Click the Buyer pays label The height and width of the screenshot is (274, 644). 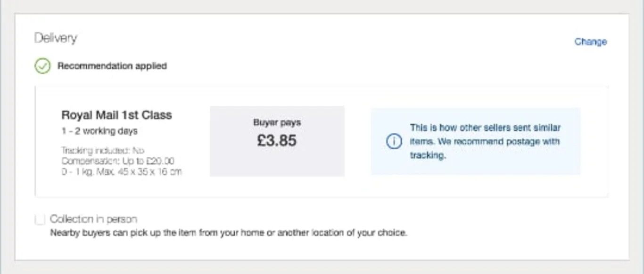tap(277, 123)
